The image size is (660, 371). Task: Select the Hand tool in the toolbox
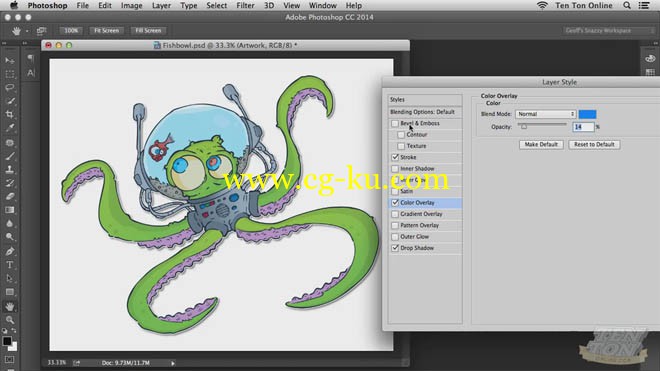coord(10,307)
